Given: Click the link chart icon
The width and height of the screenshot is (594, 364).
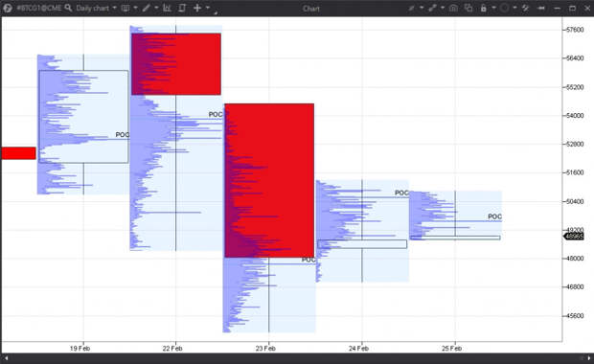Looking at the screenshot, I should [432, 8].
